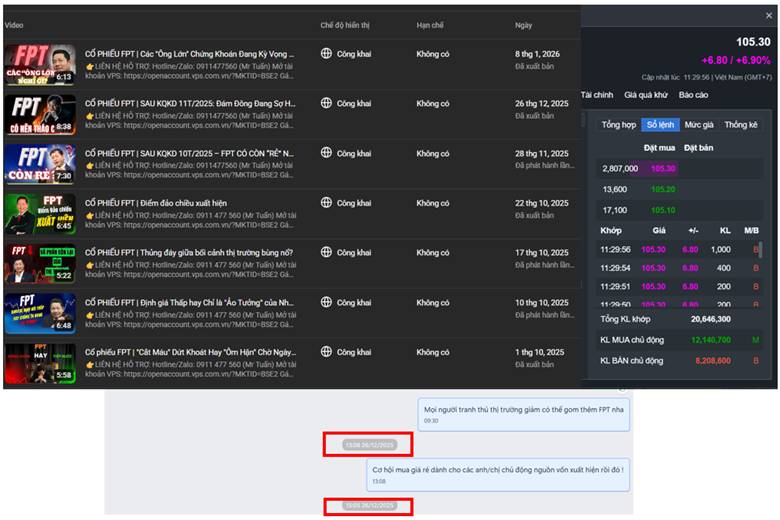Screen dimensions: 780x520
Task: Open thumbnail of video with 6:45 duration
Action: [40, 214]
